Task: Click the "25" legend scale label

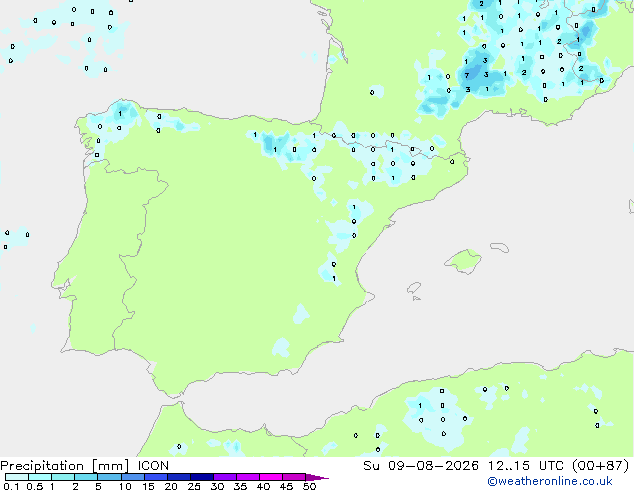Action: point(194,486)
